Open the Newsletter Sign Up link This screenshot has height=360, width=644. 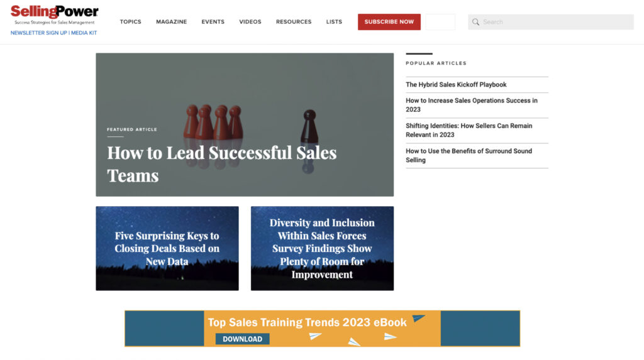tap(38, 33)
